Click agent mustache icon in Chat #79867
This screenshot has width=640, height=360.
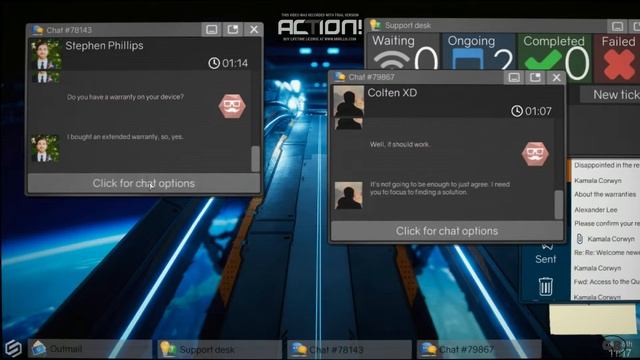pos(535,154)
